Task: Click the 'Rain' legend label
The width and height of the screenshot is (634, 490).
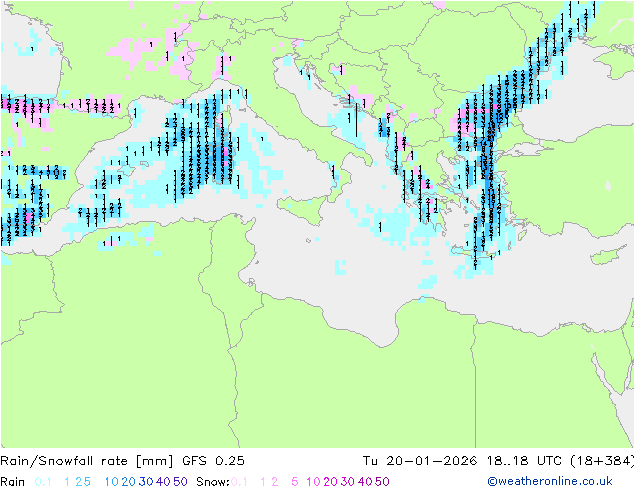Action: 13,482
